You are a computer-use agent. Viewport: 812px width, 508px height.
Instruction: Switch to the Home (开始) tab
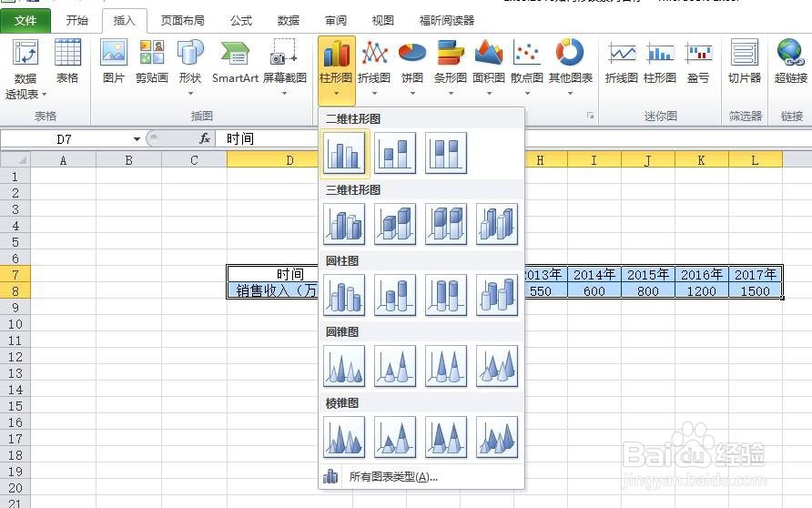point(77,21)
